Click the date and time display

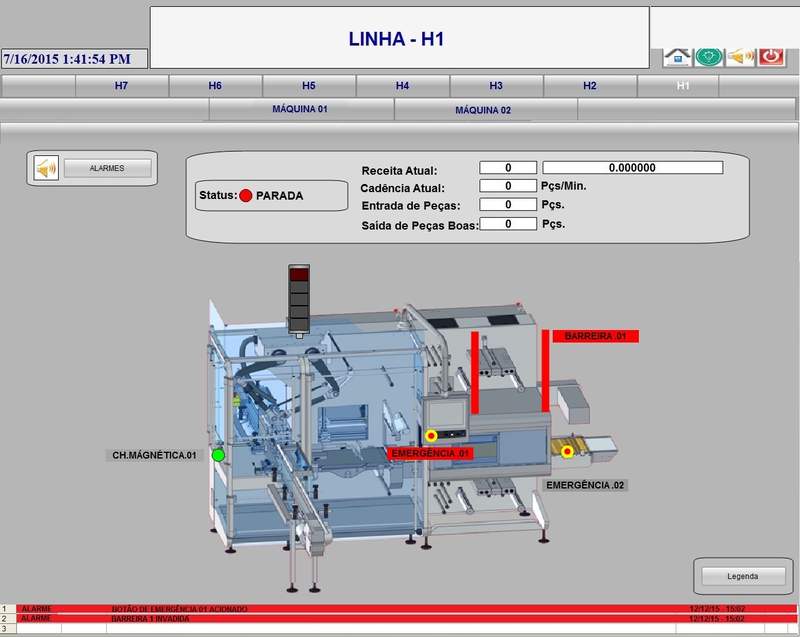coord(74,59)
